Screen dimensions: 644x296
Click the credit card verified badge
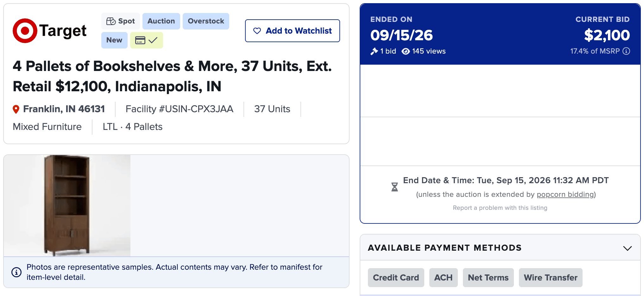tap(147, 40)
